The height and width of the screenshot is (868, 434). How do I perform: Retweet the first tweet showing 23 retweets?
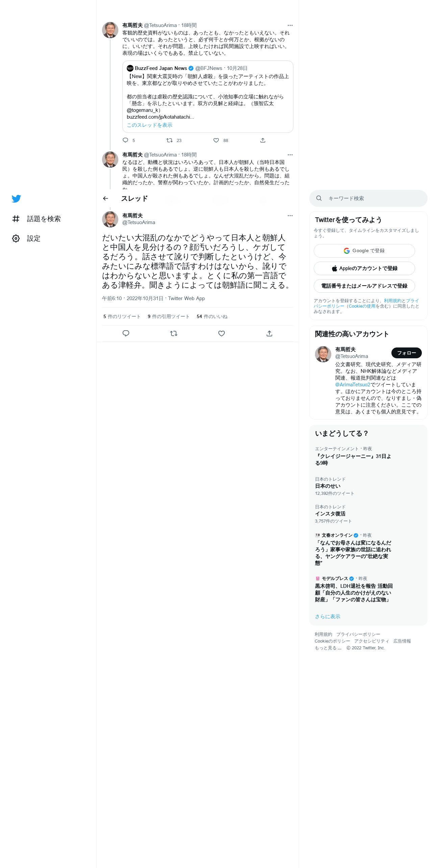[169, 140]
